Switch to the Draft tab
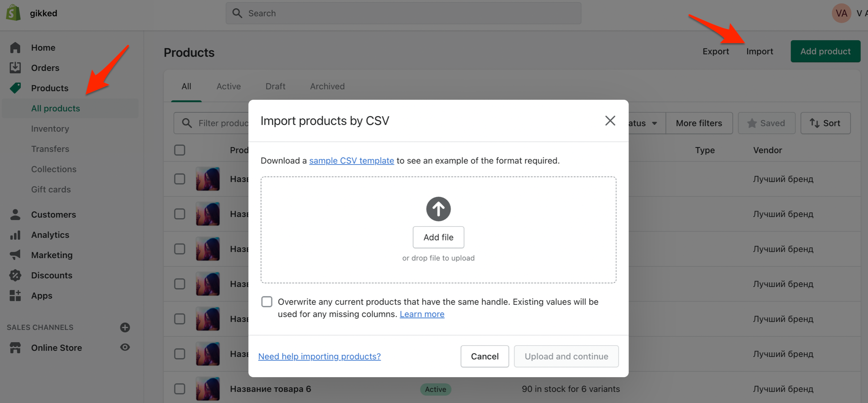Image resolution: width=868 pixels, height=403 pixels. (x=275, y=86)
